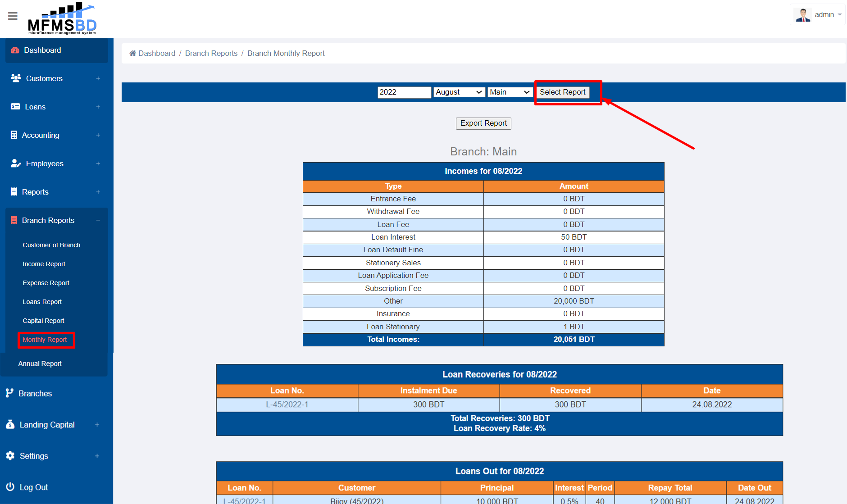Click the recovery date 24.08.2022 cell

pyautogui.click(x=712, y=404)
